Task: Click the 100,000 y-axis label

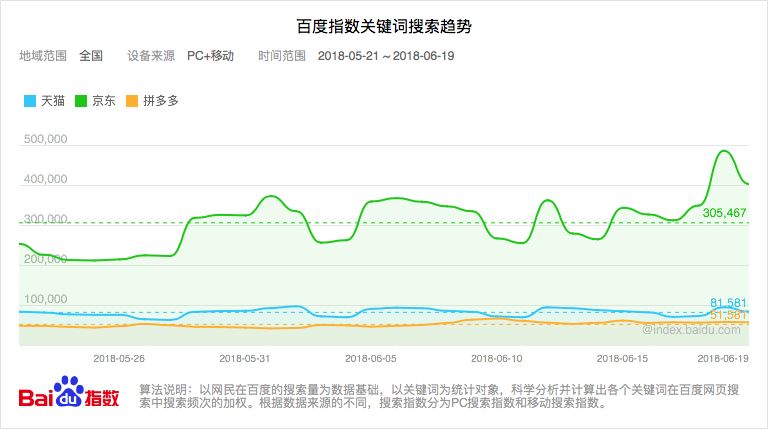Action: coord(46,299)
